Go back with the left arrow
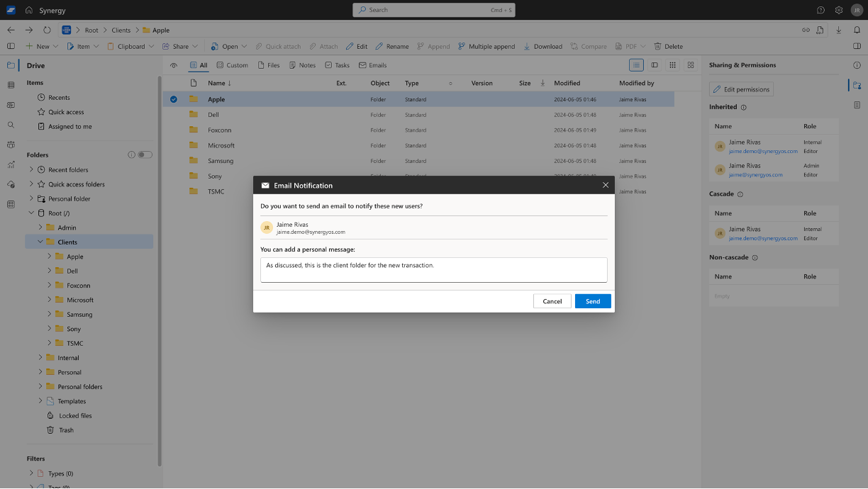The width and height of the screenshot is (868, 489). pos(11,30)
